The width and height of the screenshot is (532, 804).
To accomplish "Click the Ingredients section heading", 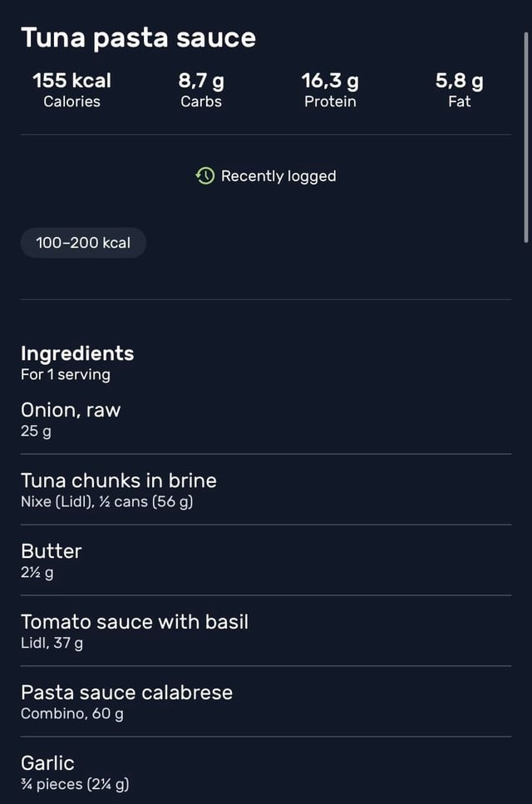I will tap(77, 353).
